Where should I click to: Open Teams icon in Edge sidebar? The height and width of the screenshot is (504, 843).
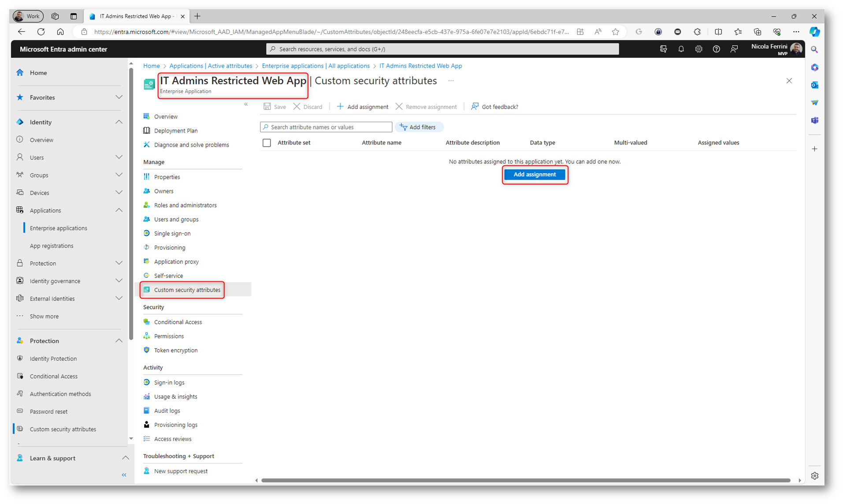814,120
